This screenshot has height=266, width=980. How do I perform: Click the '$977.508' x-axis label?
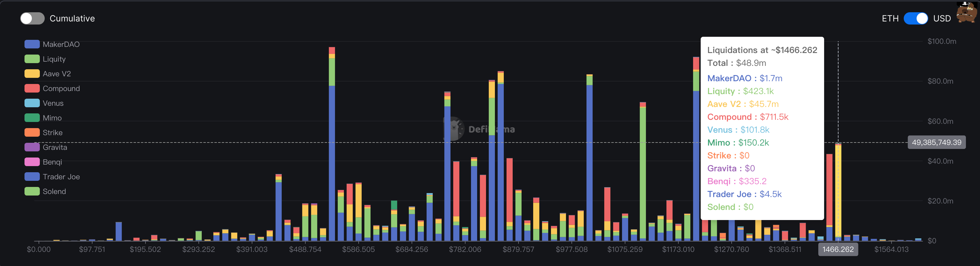[x=571, y=249]
